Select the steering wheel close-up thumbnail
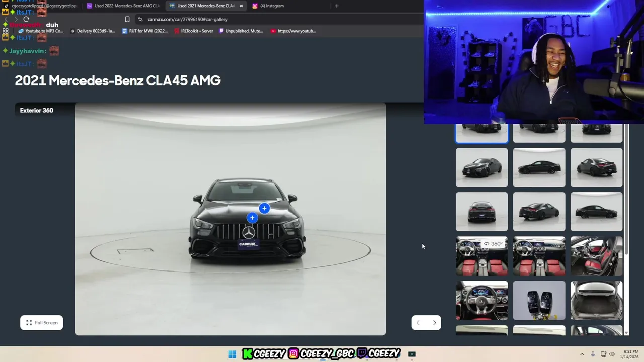Image resolution: width=644 pixels, height=362 pixels. [x=482, y=300]
